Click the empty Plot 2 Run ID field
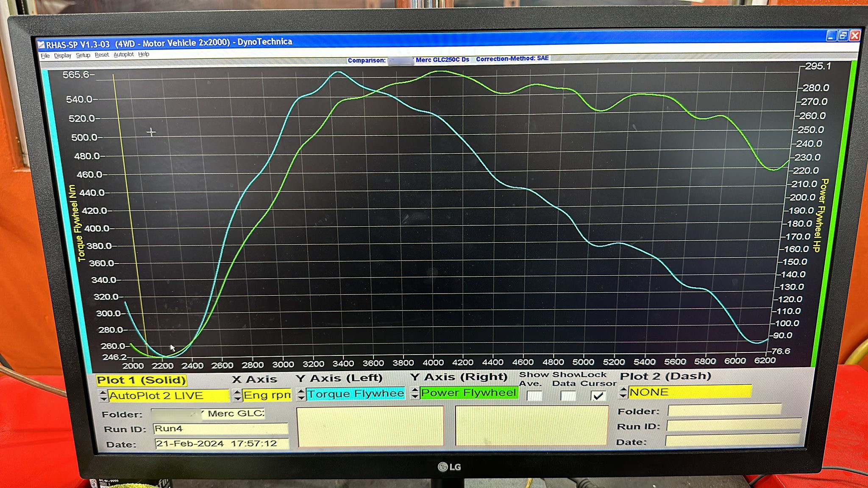 coord(734,425)
